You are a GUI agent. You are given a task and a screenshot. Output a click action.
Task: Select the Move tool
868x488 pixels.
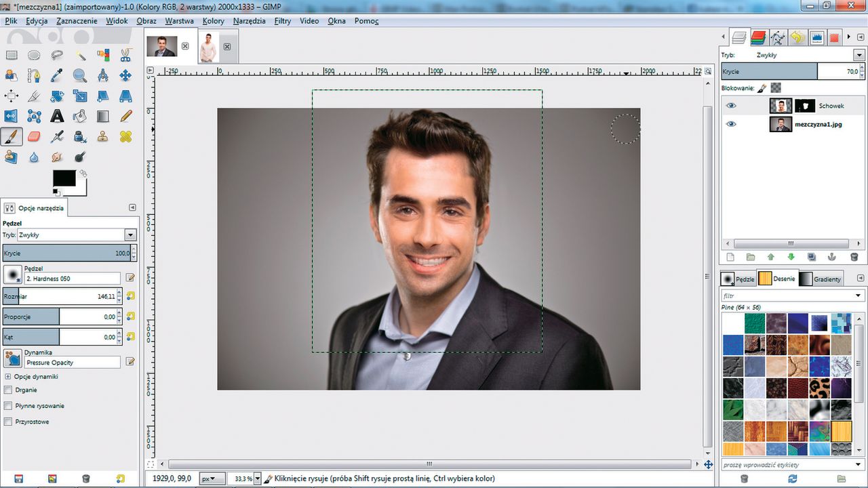(125, 75)
